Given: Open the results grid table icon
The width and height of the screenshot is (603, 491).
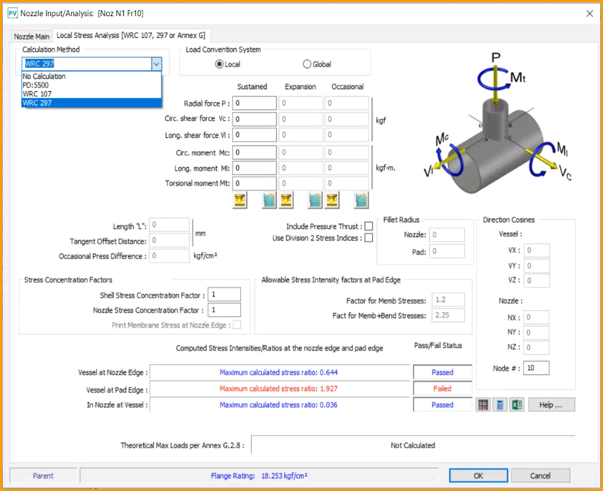Looking at the screenshot, I should 484,405.
